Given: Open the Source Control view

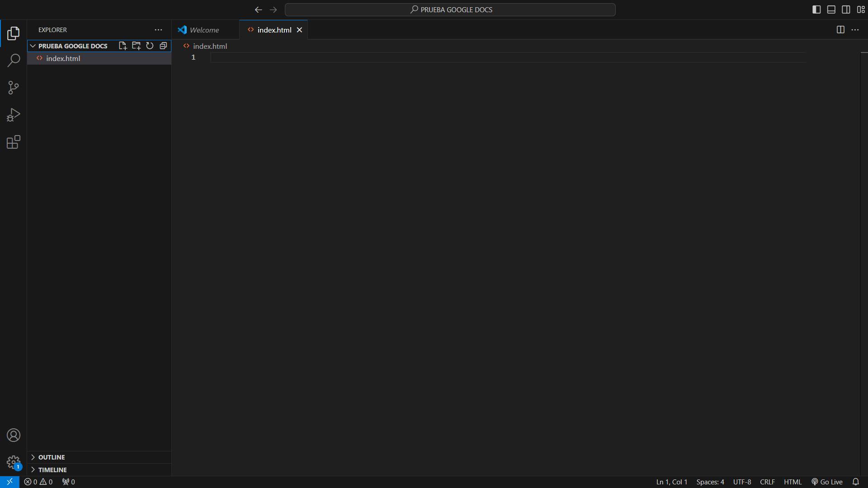Looking at the screenshot, I should pos(14,88).
